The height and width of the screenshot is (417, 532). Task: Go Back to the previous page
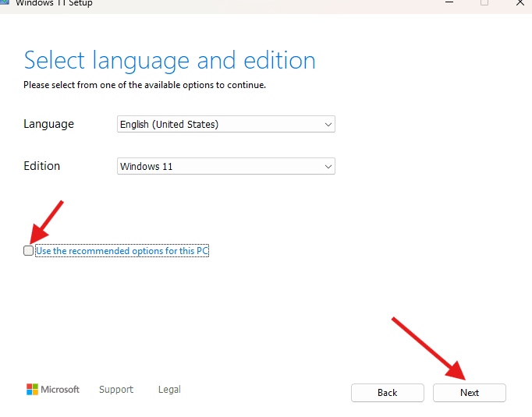388,393
